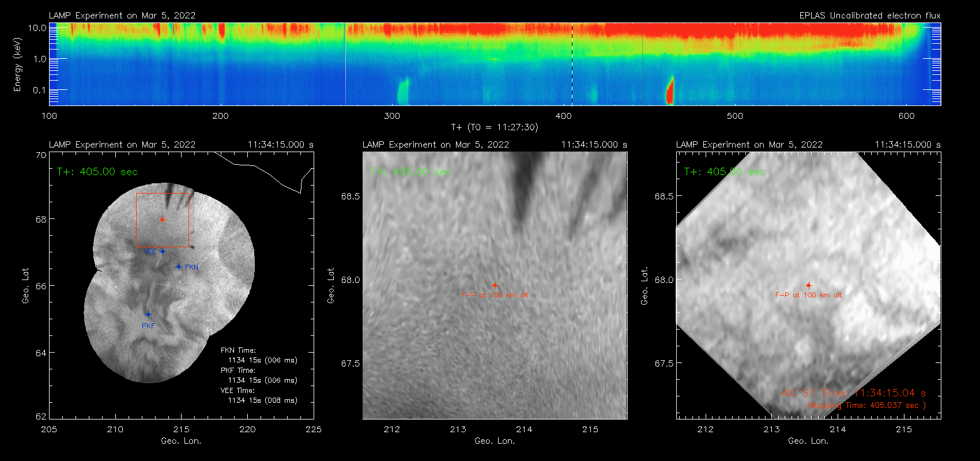The width and height of the screenshot is (980, 461).
Task: Click the 11:34:15.000 s timestamp above right panel
Action: [x=908, y=145]
